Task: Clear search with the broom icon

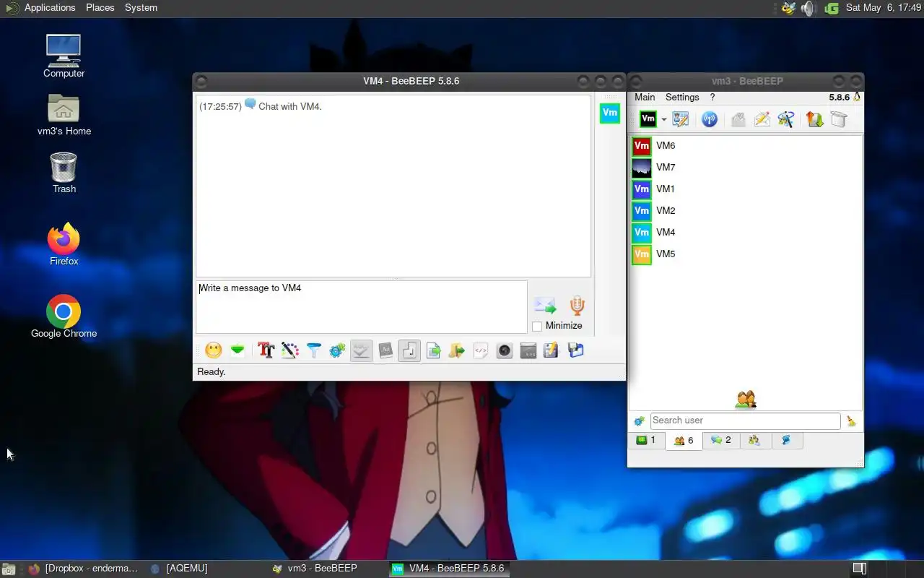Action: [852, 420]
